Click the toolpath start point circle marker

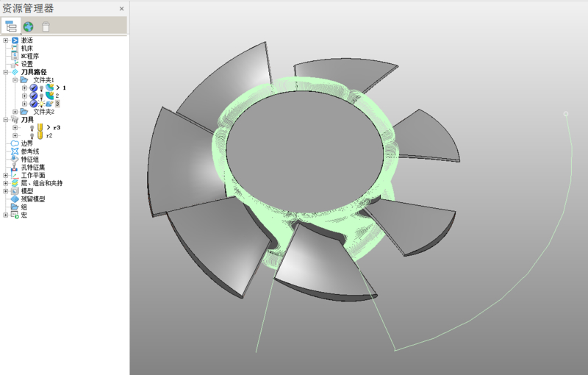(x=566, y=114)
